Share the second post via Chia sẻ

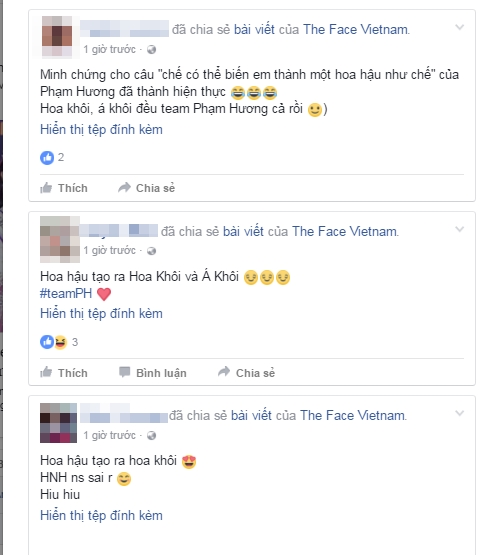[246, 373]
